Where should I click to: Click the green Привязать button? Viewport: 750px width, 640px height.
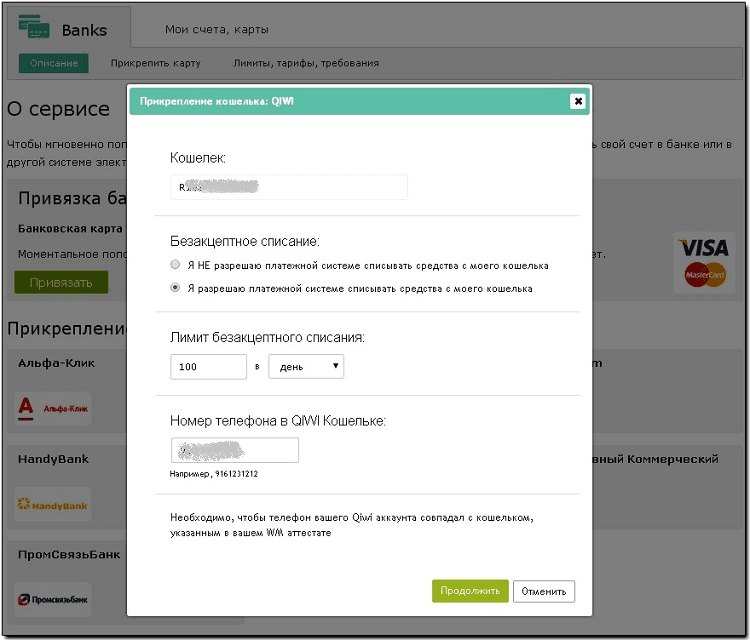61,282
